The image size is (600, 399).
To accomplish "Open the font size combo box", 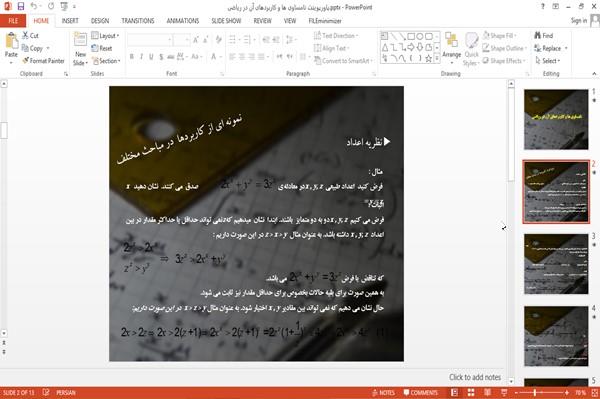I will click(x=181, y=39).
